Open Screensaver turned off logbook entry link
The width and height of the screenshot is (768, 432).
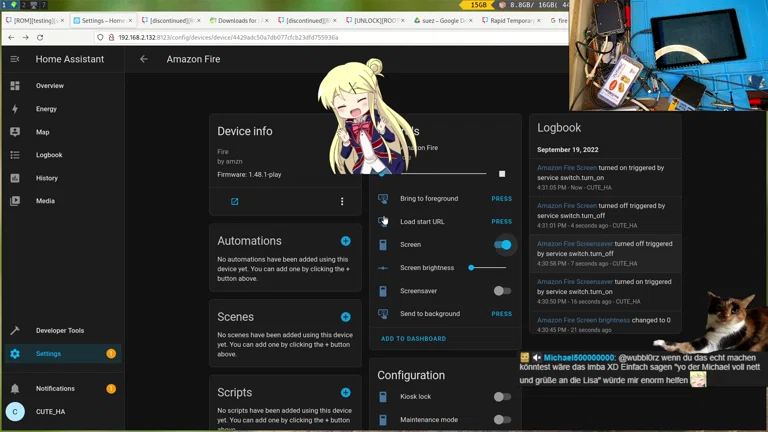coord(575,243)
